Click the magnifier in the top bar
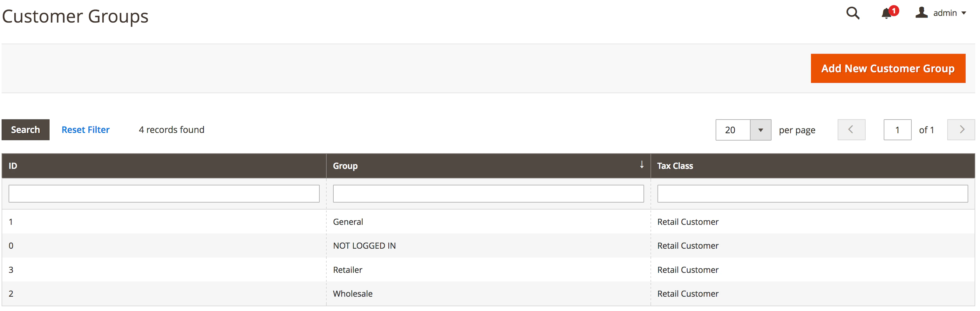This screenshot has width=980, height=311. (x=853, y=13)
